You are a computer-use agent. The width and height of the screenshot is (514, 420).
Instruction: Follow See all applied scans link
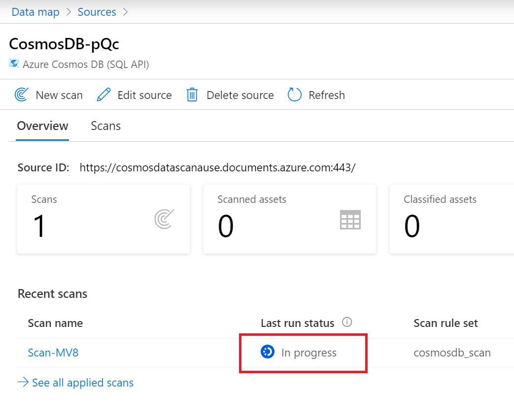(75, 382)
